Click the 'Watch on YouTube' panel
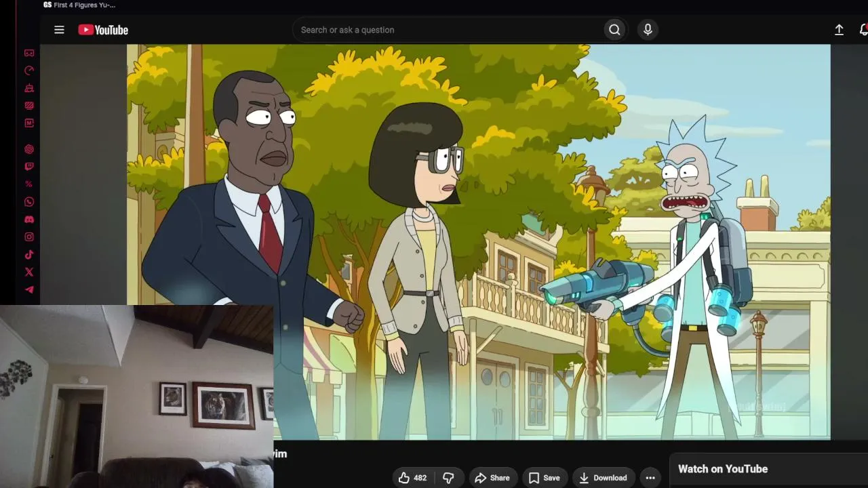868x488 pixels. point(768,469)
